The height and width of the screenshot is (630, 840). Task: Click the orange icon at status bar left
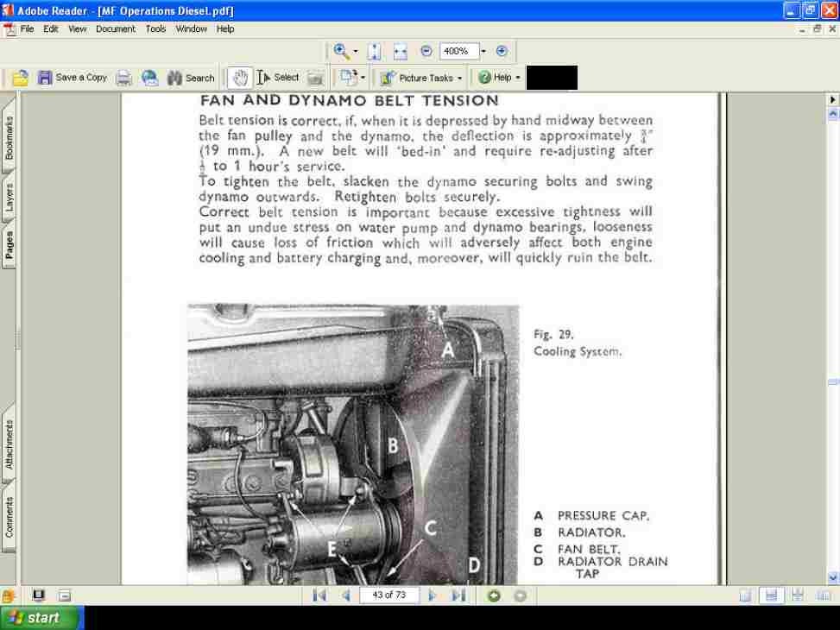[8, 595]
